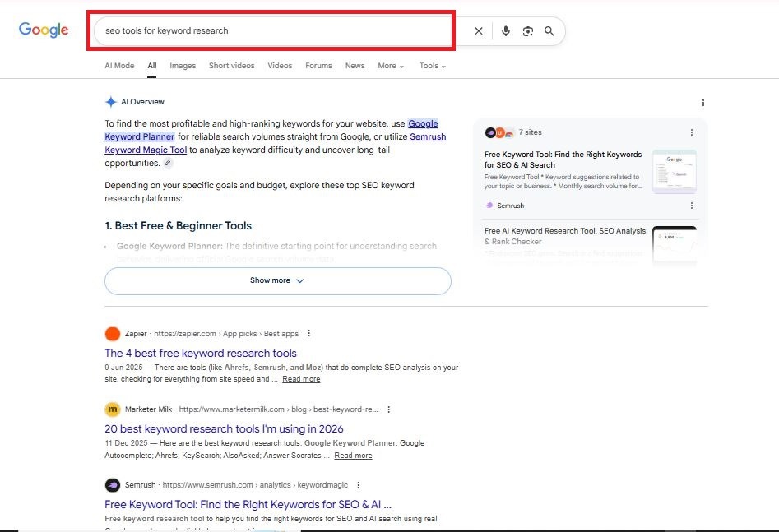Open AI Overview three-dot options menu
Viewport: 779px width, 532px height.
point(703,103)
